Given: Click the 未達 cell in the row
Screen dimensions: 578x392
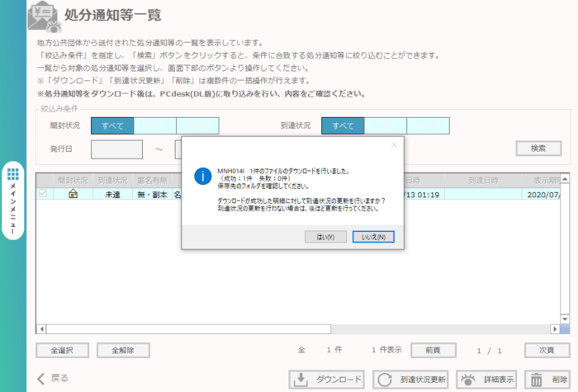Looking at the screenshot, I should 113,194.
